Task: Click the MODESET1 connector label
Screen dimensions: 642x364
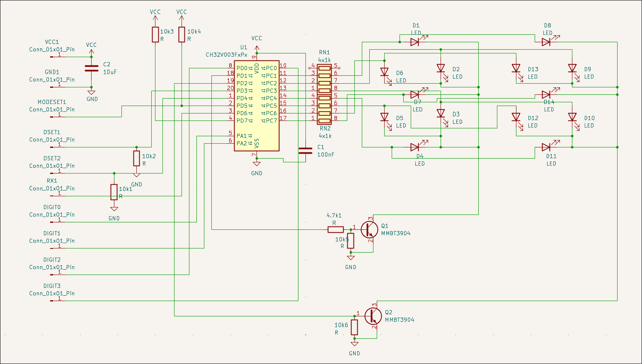Action: pos(52,102)
